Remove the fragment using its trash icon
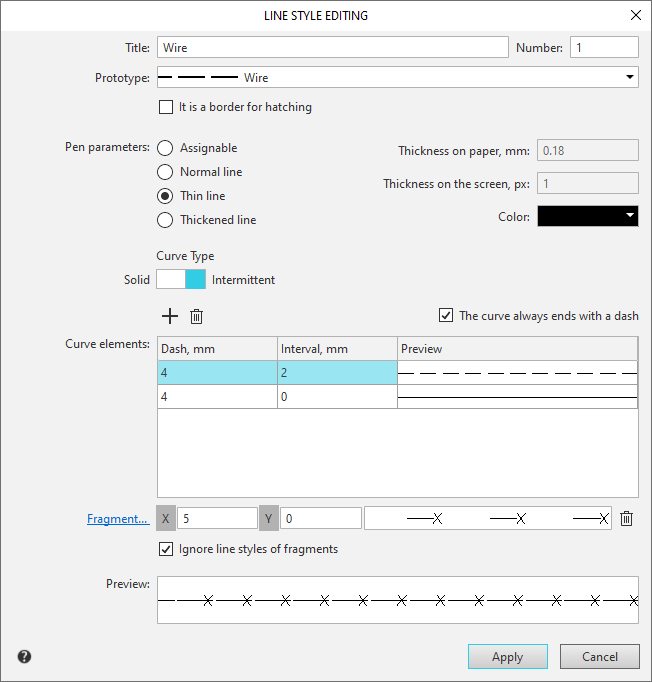The width and height of the screenshot is (652, 682). 626,518
